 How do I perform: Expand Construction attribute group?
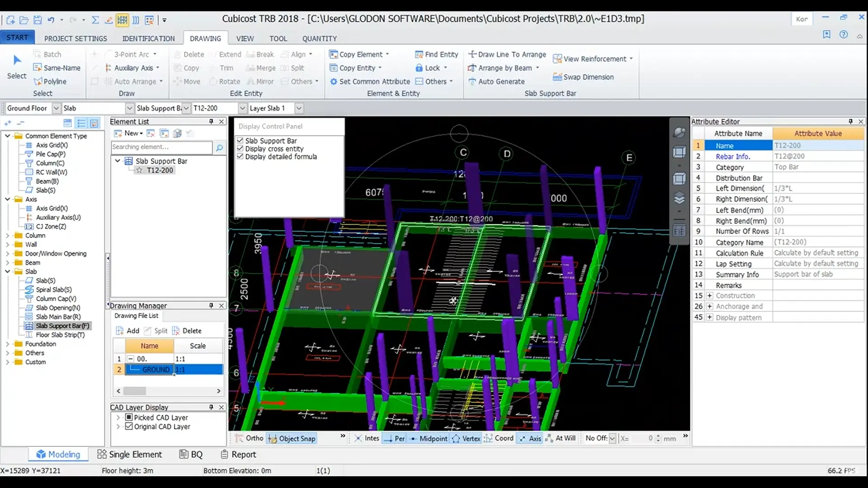tap(709, 296)
